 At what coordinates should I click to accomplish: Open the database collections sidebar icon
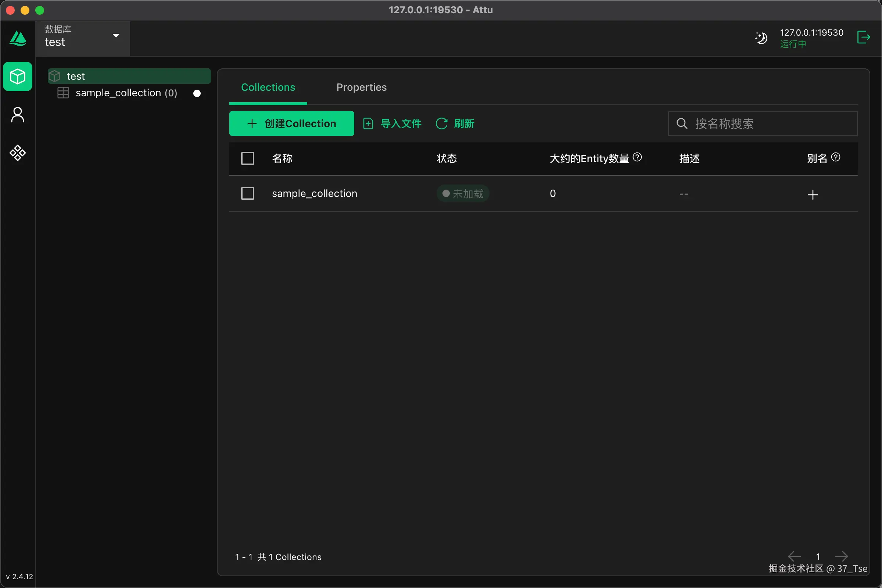18,76
